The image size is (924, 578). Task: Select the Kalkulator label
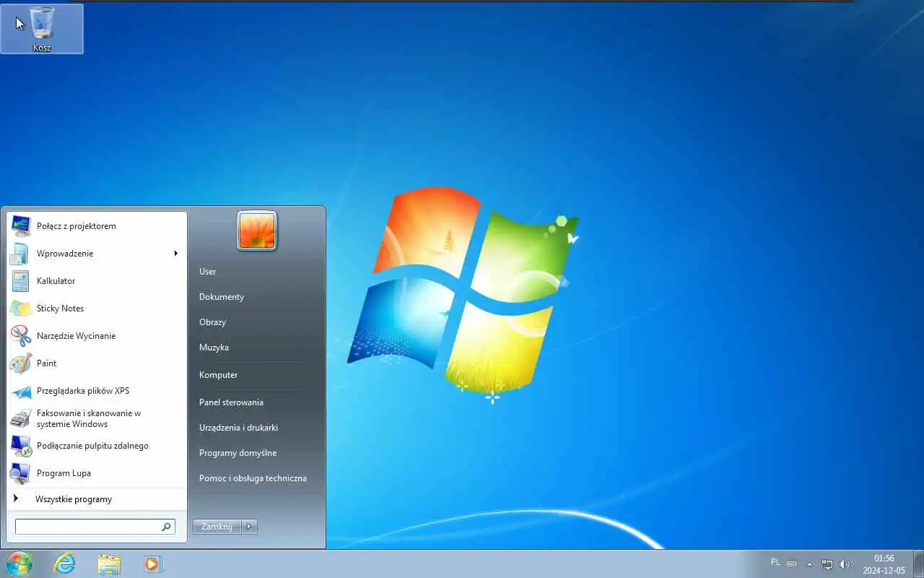click(x=56, y=281)
